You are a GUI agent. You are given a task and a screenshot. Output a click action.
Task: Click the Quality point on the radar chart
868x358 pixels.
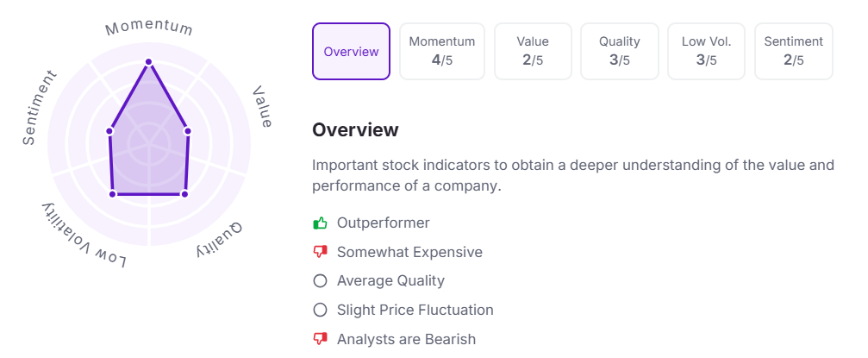pyautogui.click(x=184, y=194)
